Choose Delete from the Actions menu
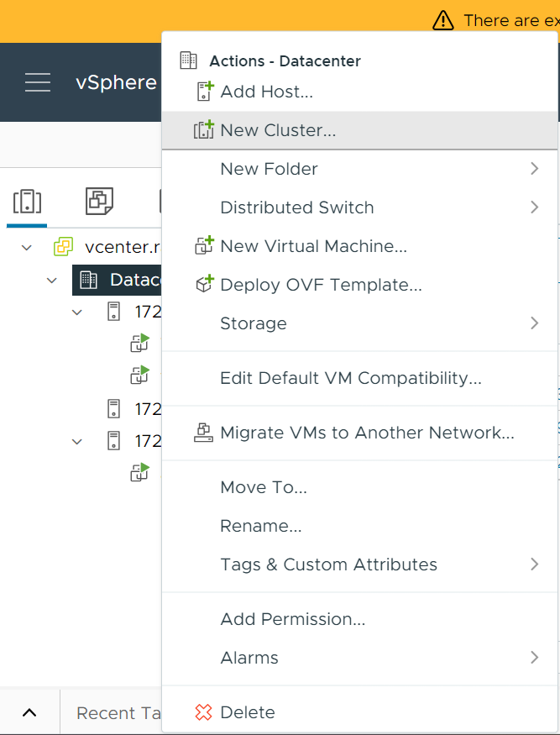This screenshot has width=560, height=735. pyautogui.click(x=359, y=712)
